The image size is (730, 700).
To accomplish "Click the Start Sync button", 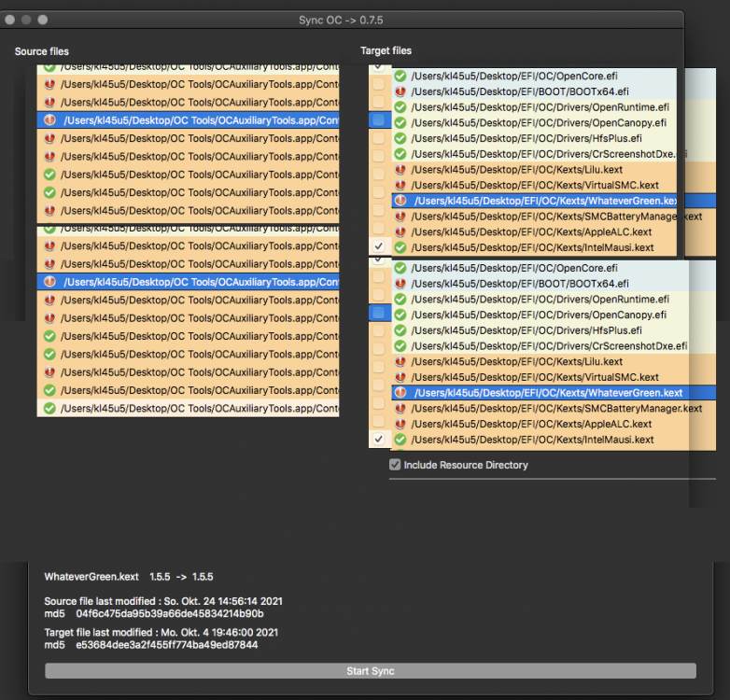I will (x=370, y=671).
